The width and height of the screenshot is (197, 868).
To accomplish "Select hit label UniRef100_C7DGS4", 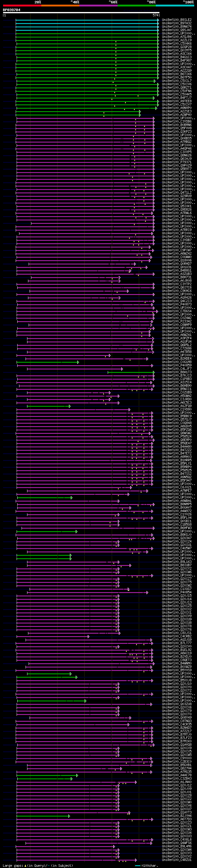I will coord(177,311).
